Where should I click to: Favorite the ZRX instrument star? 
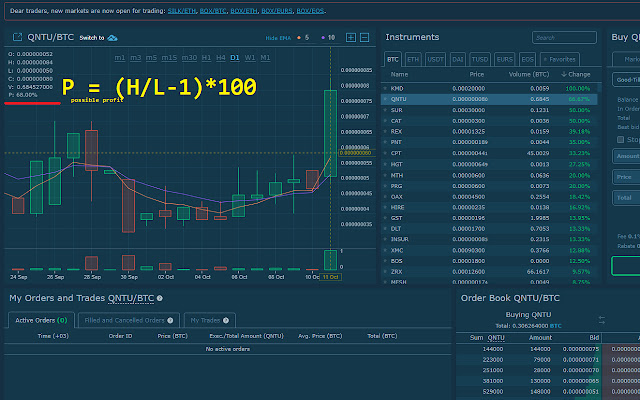[385, 271]
